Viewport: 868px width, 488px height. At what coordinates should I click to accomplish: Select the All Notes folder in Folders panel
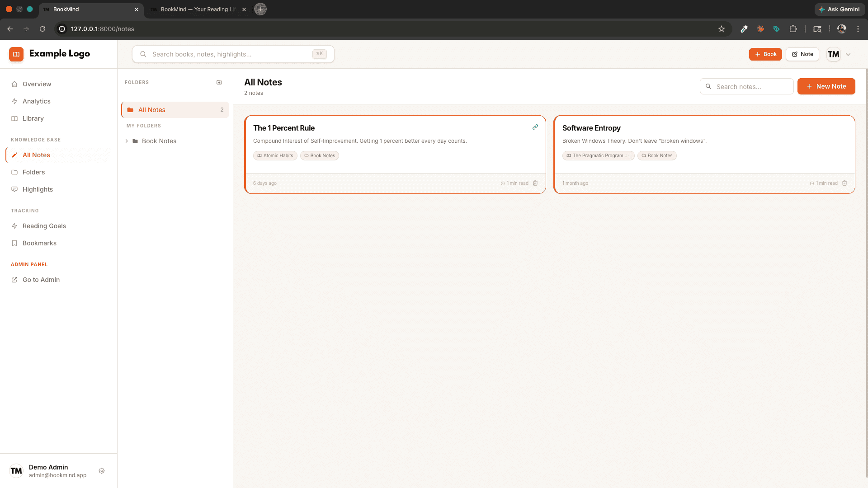click(175, 110)
